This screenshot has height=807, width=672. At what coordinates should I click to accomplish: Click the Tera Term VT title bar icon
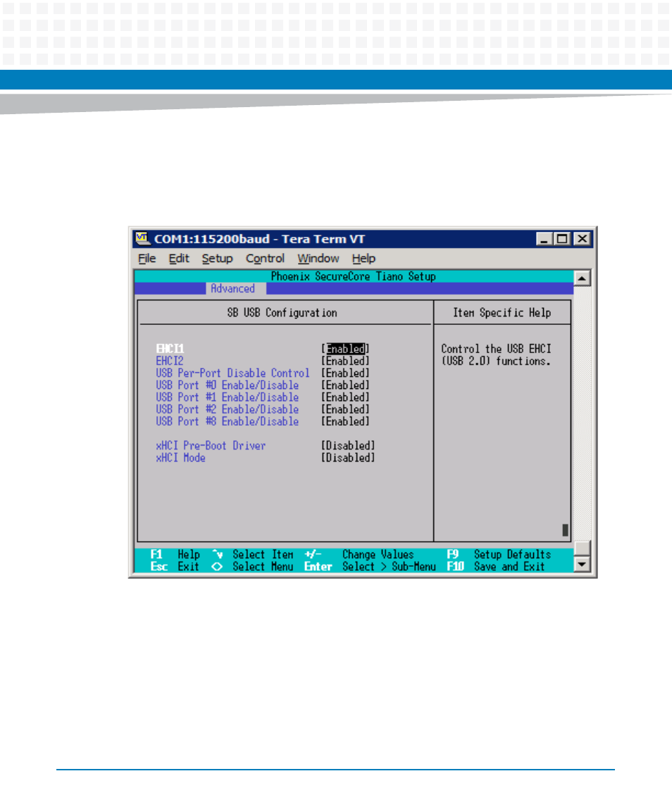point(142,239)
